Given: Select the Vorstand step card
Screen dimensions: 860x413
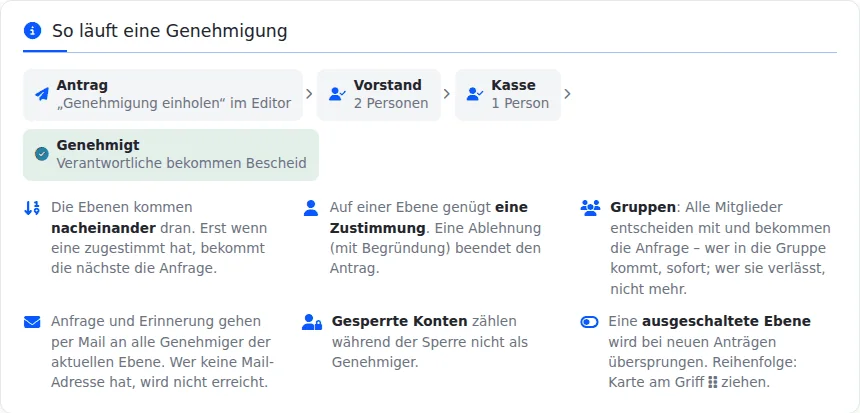Looking at the screenshot, I should pos(379,95).
